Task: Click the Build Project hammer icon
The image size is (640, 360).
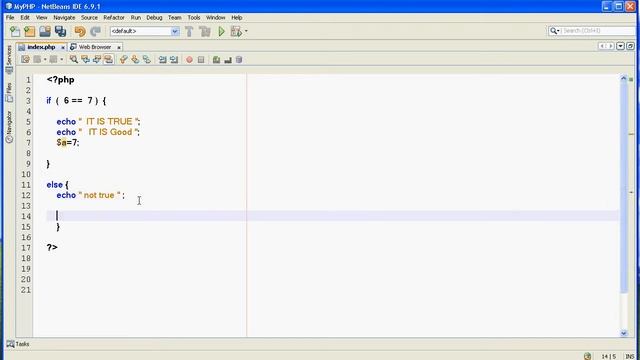Action: click(189, 31)
